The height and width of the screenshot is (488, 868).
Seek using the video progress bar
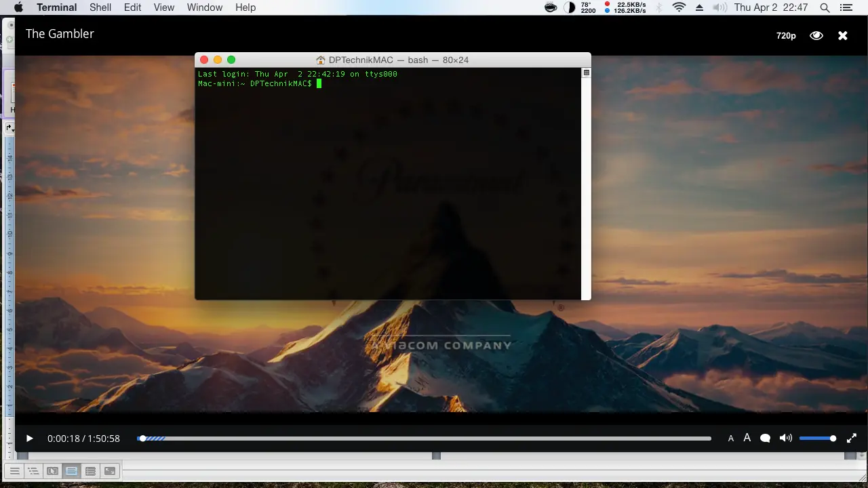pos(425,439)
